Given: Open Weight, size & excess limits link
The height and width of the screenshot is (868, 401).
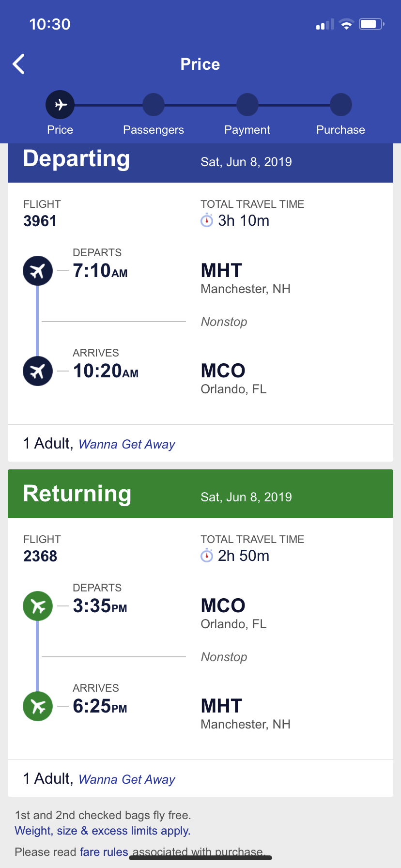Looking at the screenshot, I should pos(103,831).
